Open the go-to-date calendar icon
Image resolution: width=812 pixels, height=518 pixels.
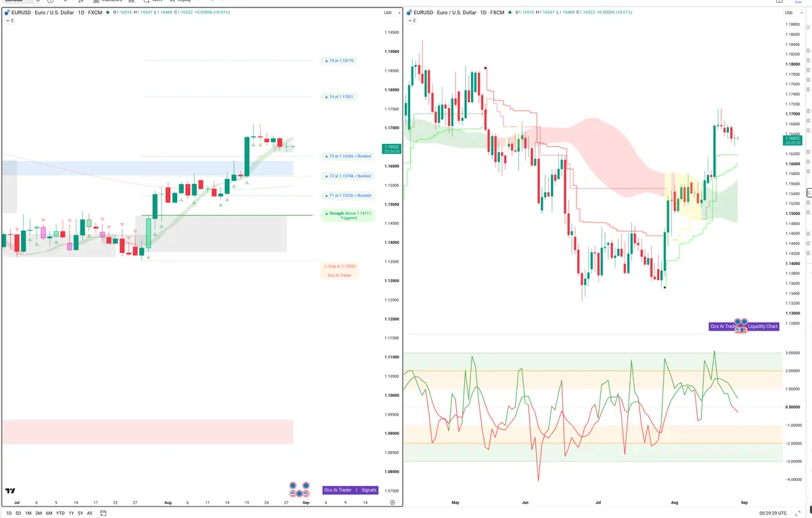coord(103,513)
